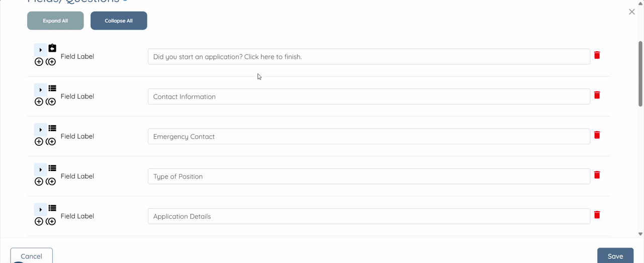Add field using plus icon in Application Details row
644x263 pixels.
click(39, 221)
